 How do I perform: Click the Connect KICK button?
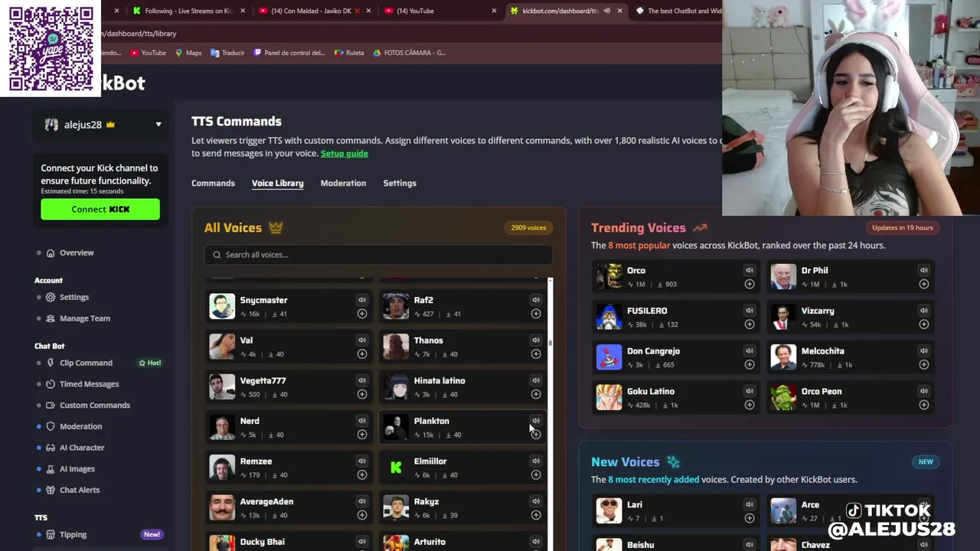[x=100, y=209]
